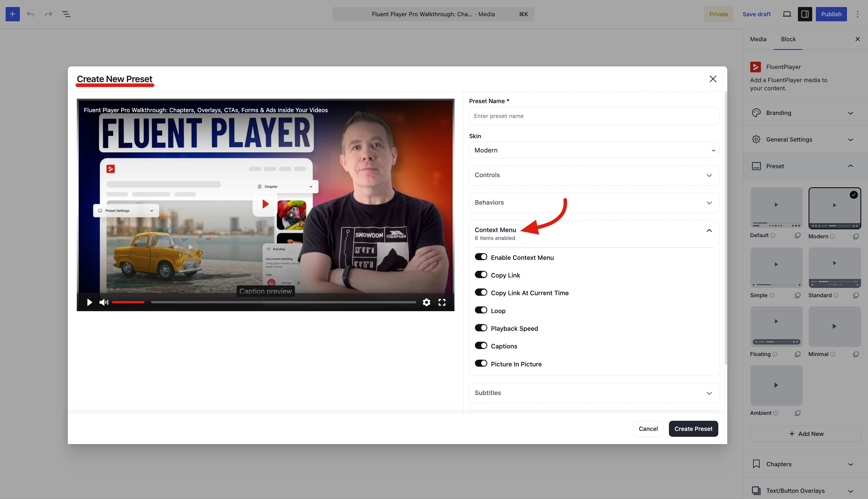868x499 pixels.
Task: Click the Private visibility button
Action: [x=719, y=14]
